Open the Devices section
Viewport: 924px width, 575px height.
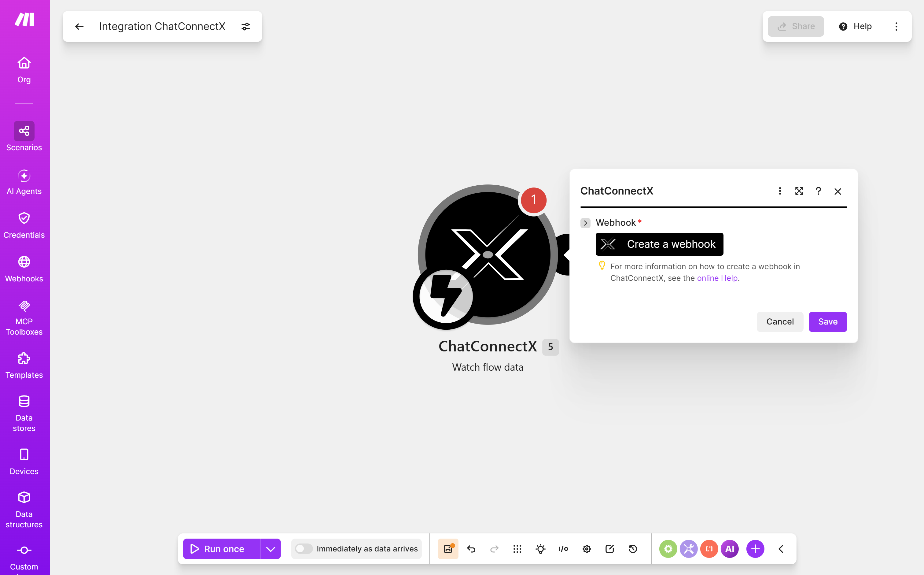tap(24, 462)
